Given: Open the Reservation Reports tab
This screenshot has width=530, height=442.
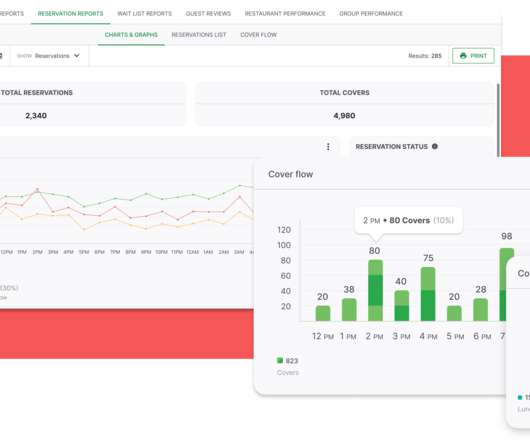Looking at the screenshot, I should (x=70, y=14).
